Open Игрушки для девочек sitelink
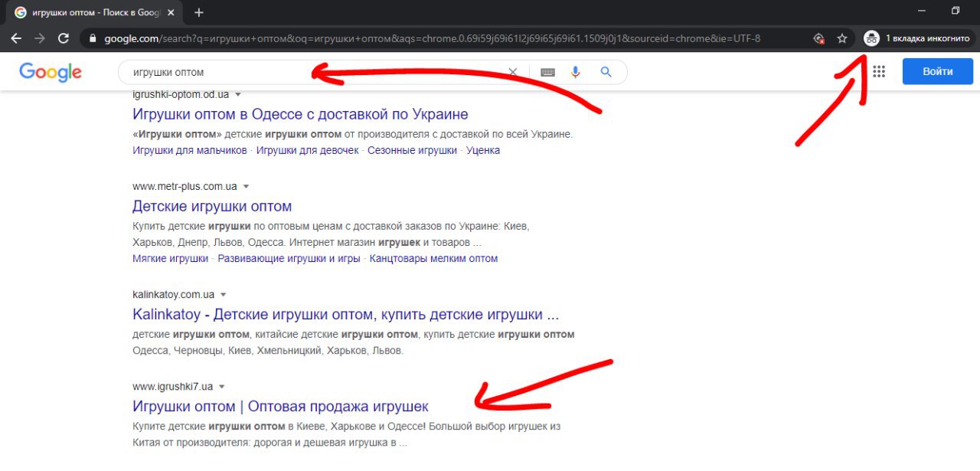 308,150
